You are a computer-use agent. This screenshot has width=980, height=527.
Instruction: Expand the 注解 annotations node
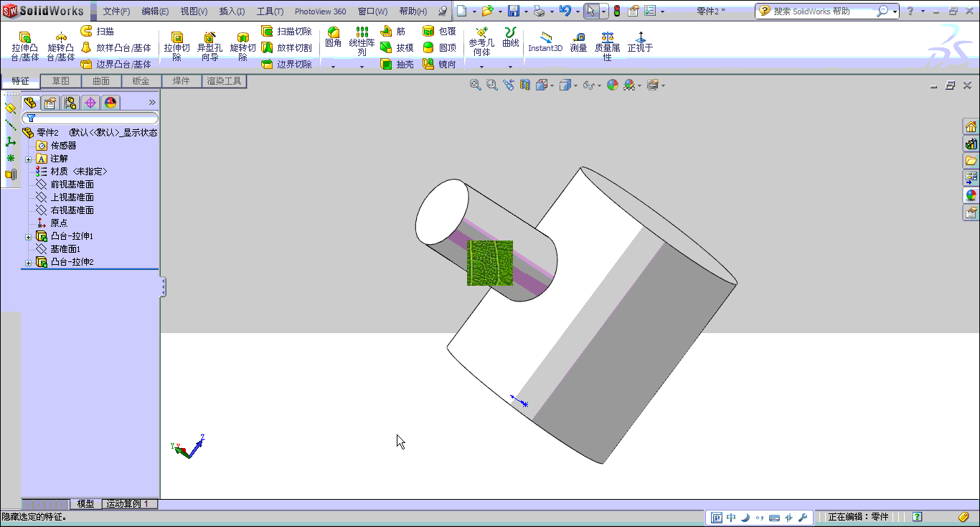tap(29, 159)
